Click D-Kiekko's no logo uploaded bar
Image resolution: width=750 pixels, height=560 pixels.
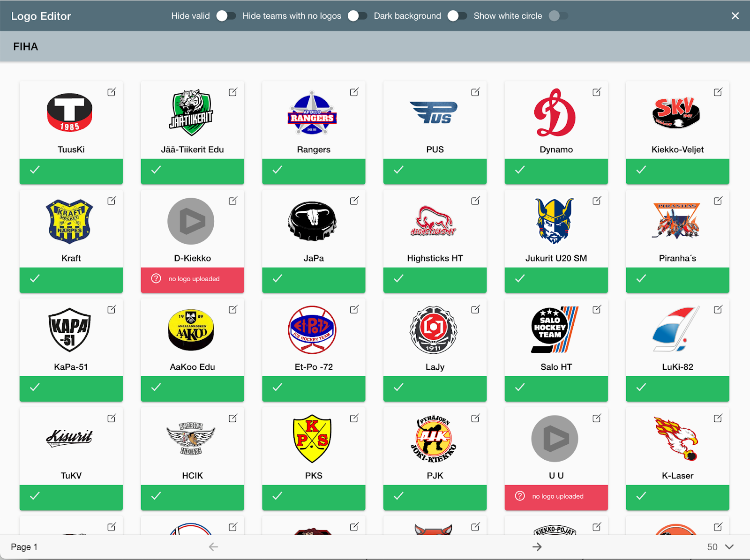click(x=192, y=280)
